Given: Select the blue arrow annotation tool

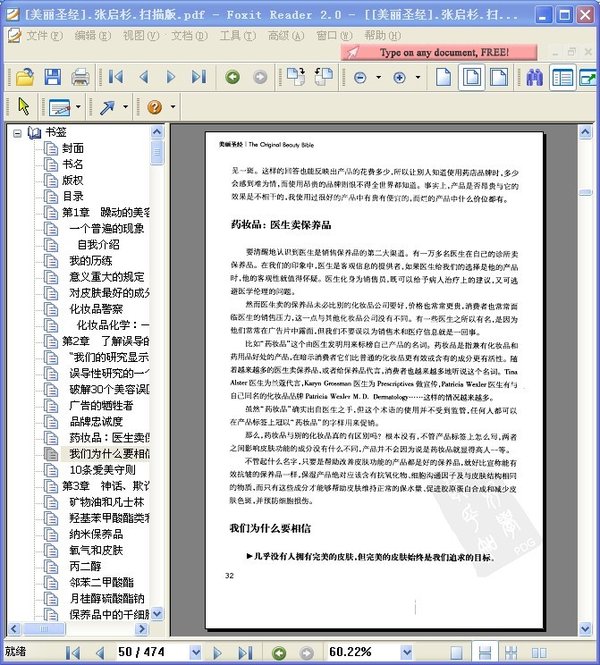Looking at the screenshot, I should coord(107,107).
